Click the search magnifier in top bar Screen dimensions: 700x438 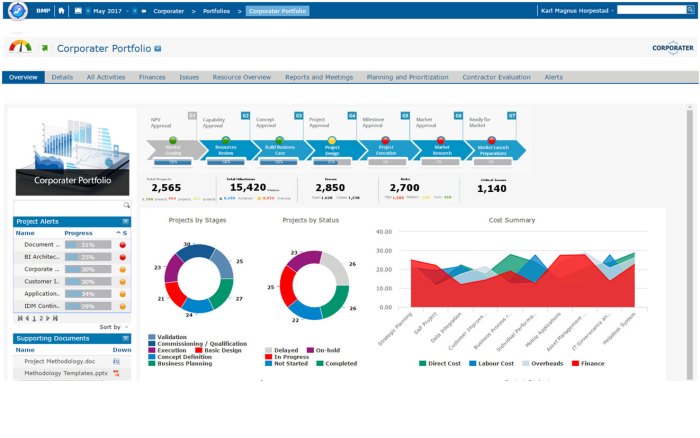(692, 11)
